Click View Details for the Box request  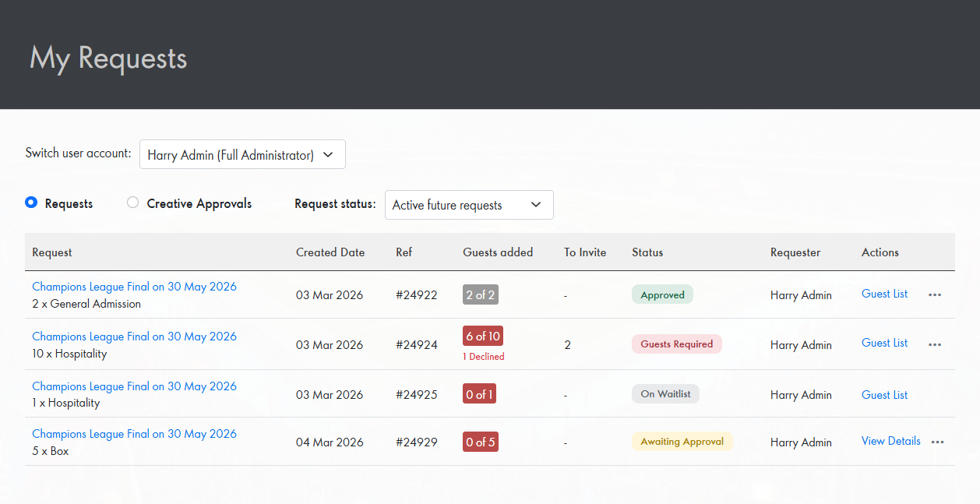click(890, 441)
